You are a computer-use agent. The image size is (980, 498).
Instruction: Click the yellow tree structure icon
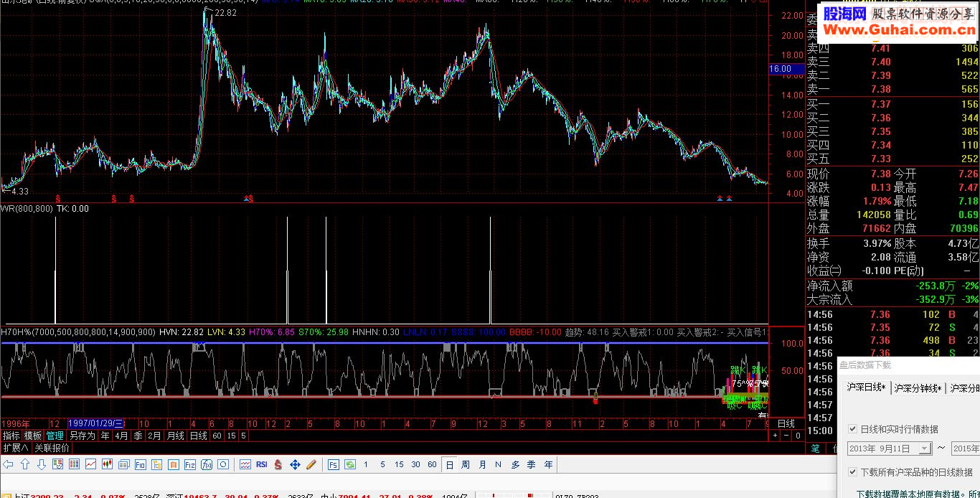[x=156, y=464]
